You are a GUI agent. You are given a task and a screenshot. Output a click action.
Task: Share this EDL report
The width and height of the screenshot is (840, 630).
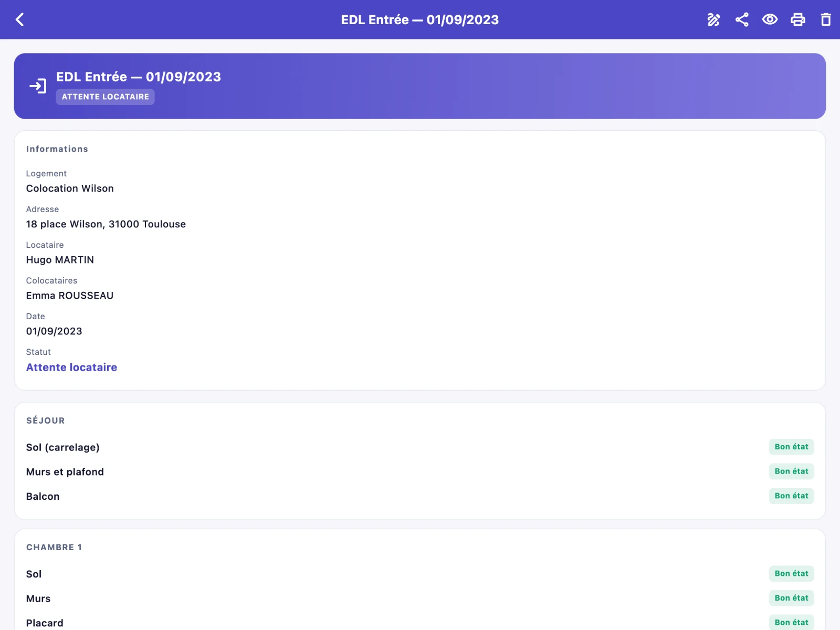pos(742,20)
